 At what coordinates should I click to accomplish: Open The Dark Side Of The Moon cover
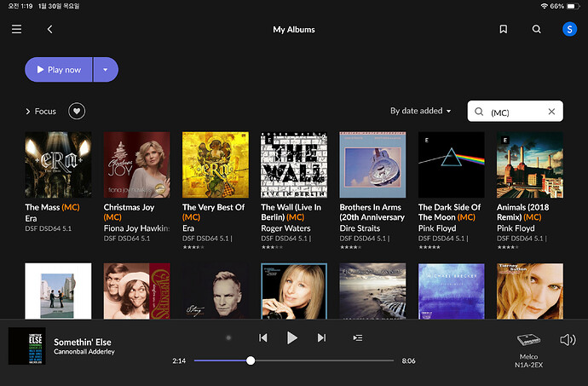[x=451, y=164]
